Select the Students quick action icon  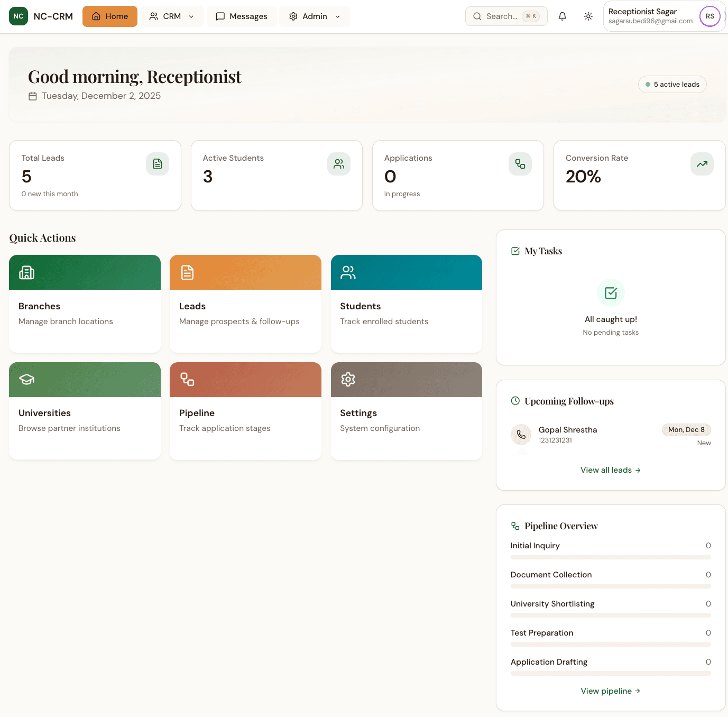pyautogui.click(x=347, y=272)
